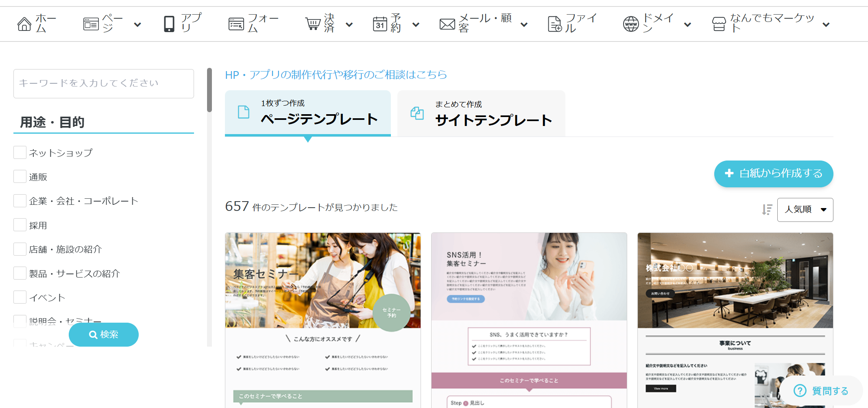Image resolution: width=868 pixels, height=408 pixels.
Task: Switch to サイトテンプレート tab
Action: pyautogui.click(x=481, y=113)
